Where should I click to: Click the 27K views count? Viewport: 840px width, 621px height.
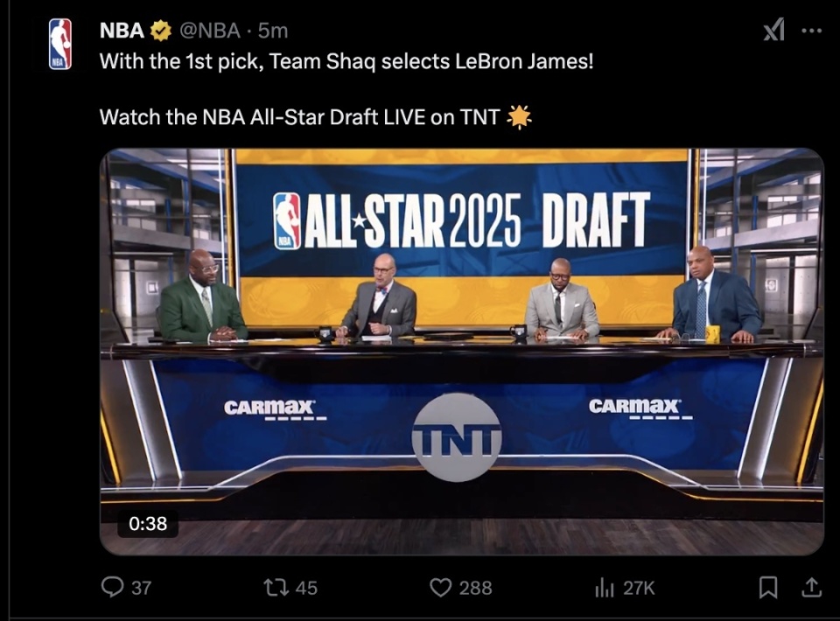(639, 588)
